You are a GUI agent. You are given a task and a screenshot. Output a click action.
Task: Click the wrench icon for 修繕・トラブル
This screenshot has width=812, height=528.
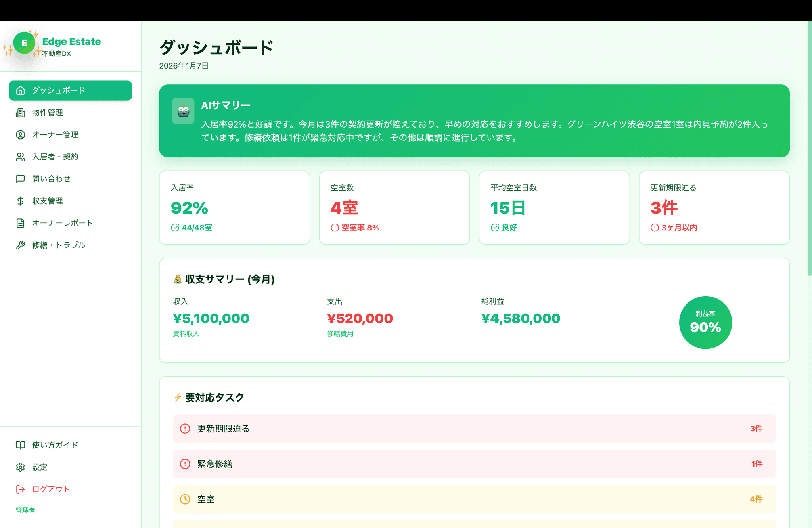point(20,245)
